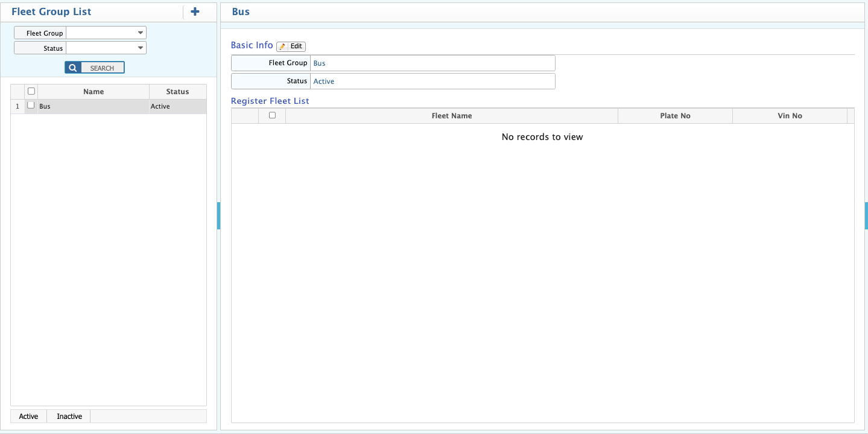The height and width of the screenshot is (434, 868).
Task: Click the Vin No column header
Action: click(790, 116)
